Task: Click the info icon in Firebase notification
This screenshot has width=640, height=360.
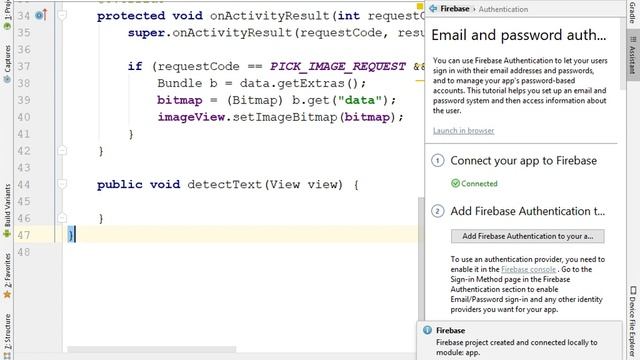Action: pyautogui.click(x=427, y=330)
